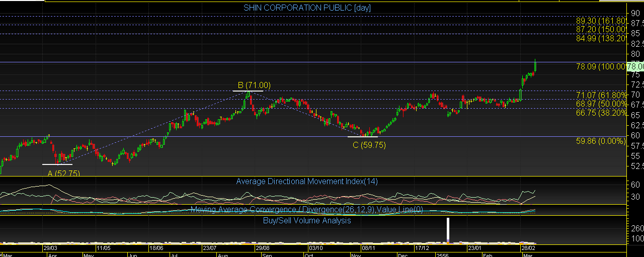Screen dimensions: 644x257
Task: Select the 66.75 (38.20% Fibonacci level label
Action: pos(602,113)
